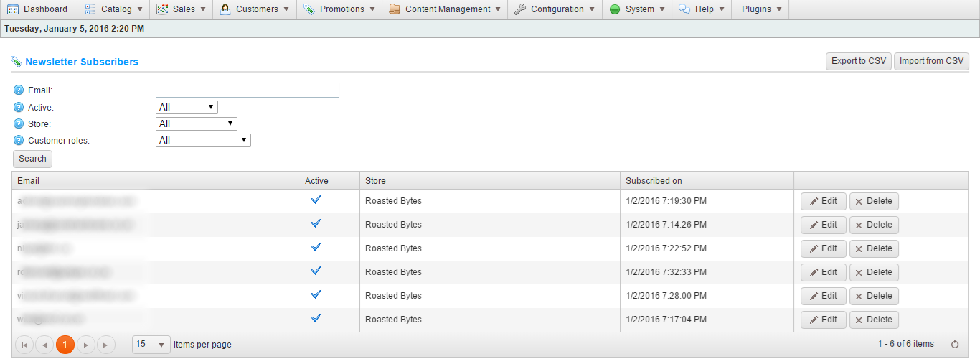The height and width of the screenshot is (359, 980).
Task: Open the Active filter dropdown
Action: [187, 108]
